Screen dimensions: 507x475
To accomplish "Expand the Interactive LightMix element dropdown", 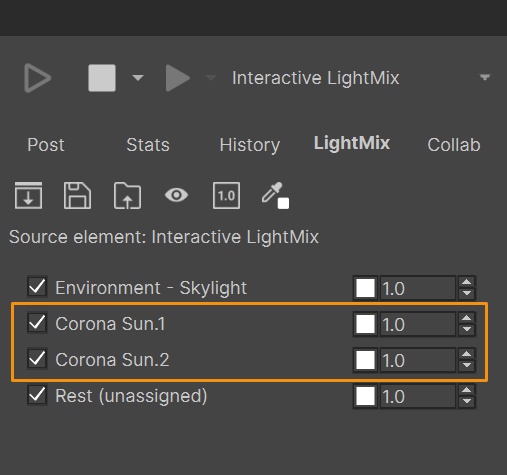I will [485, 77].
